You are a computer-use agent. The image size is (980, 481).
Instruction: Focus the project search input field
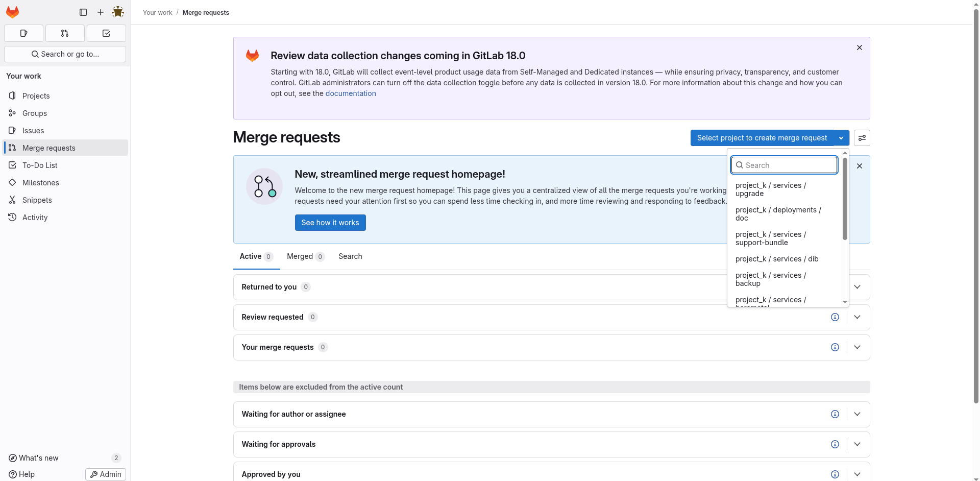click(x=784, y=165)
